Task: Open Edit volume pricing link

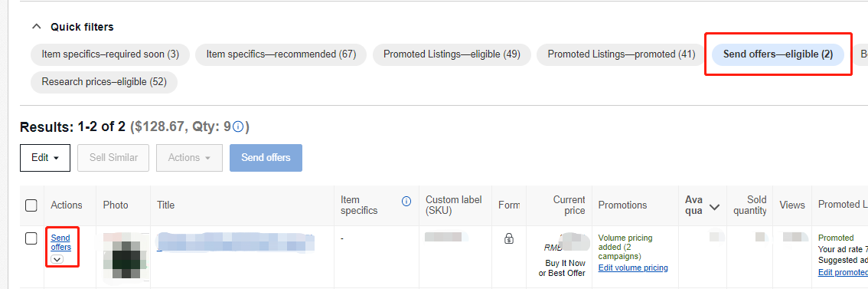Action: coord(633,268)
